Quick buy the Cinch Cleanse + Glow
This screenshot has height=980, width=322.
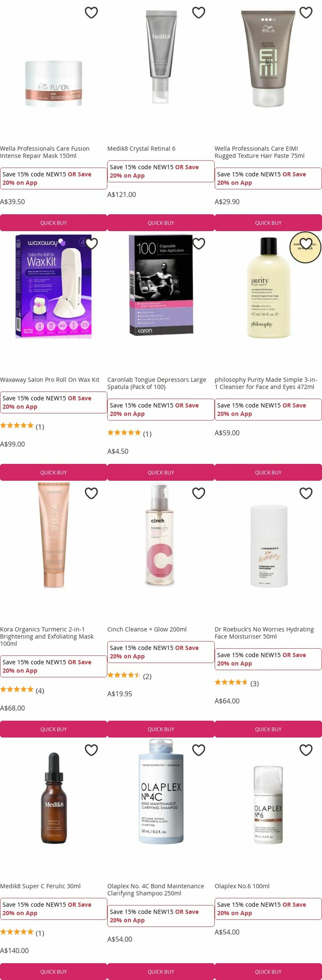[x=161, y=729]
